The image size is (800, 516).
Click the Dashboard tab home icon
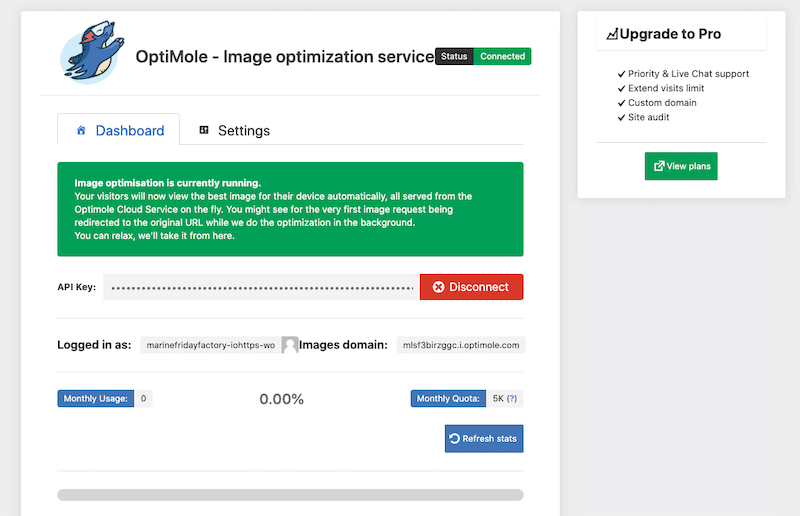(81, 131)
